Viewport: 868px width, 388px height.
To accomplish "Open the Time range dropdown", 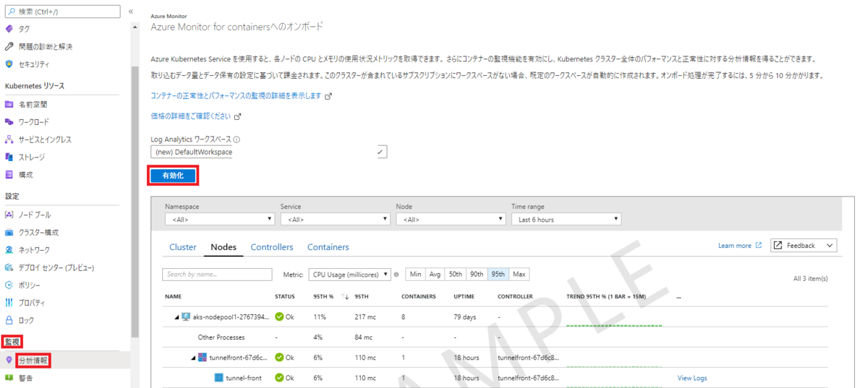I will point(566,219).
